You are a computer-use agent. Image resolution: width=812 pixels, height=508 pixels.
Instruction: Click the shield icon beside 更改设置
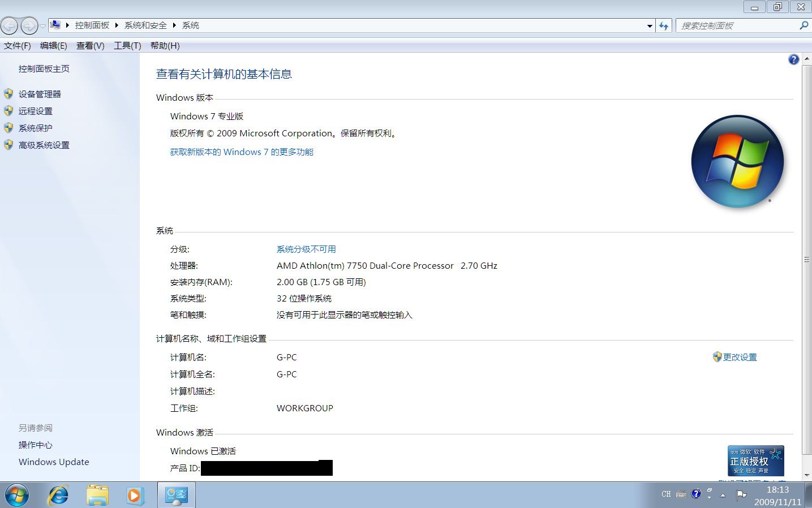pos(717,357)
